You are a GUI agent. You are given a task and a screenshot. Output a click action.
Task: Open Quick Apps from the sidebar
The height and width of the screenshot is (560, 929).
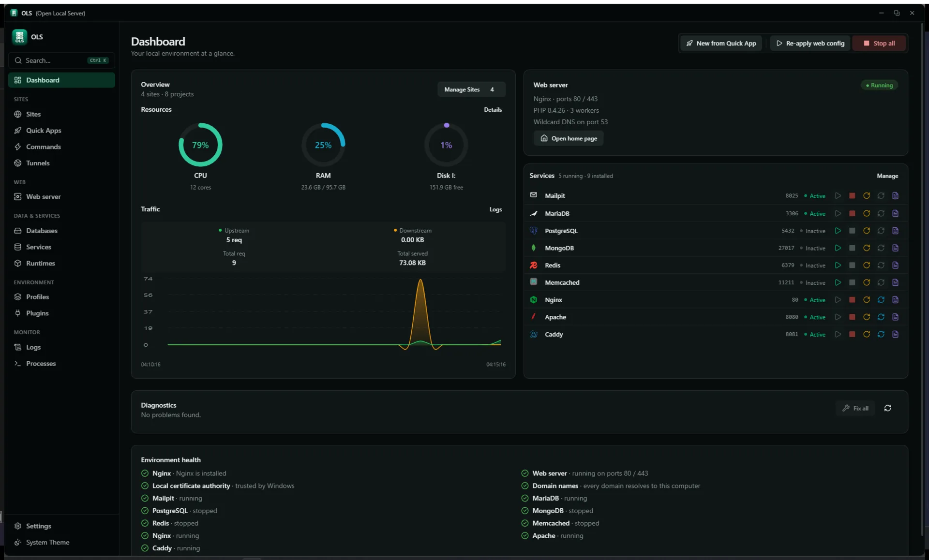tap(61, 131)
